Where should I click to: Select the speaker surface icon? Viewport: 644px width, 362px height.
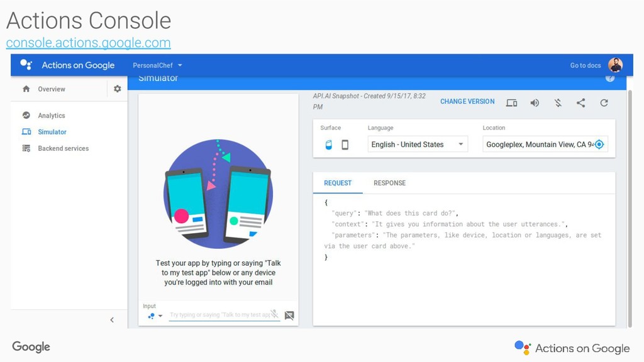(328, 145)
